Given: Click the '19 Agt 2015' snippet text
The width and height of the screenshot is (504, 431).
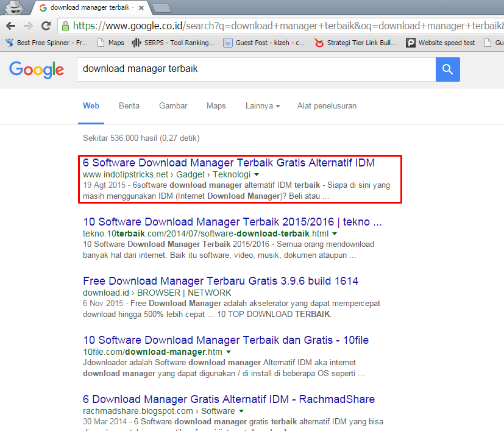Looking at the screenshot, I should tap(104, 185).
